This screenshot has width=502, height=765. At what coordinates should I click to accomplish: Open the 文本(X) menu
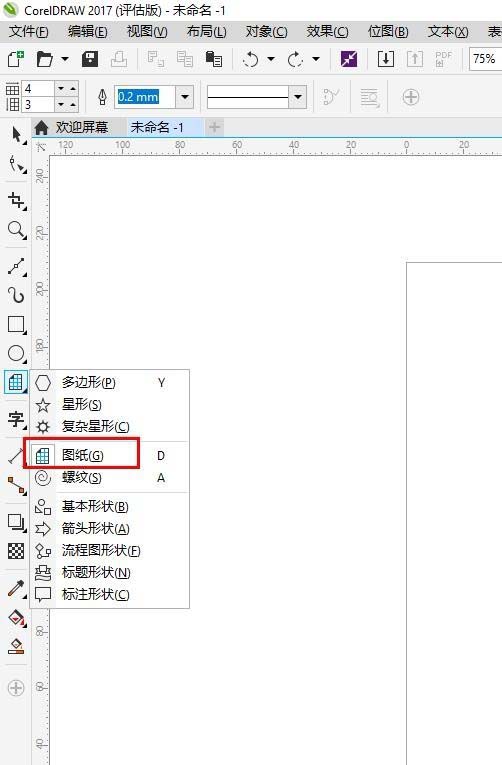pos(448,32)
